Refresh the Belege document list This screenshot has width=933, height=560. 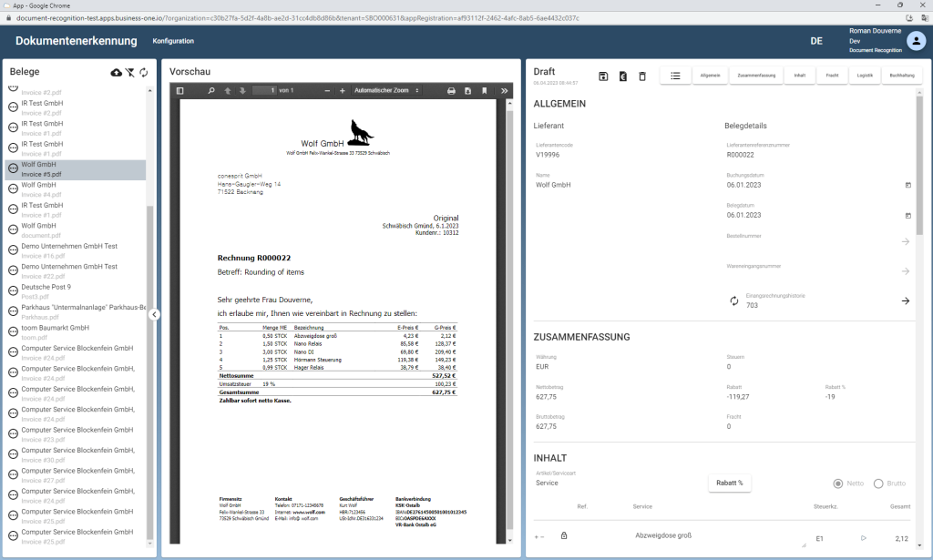coord(143,72)
